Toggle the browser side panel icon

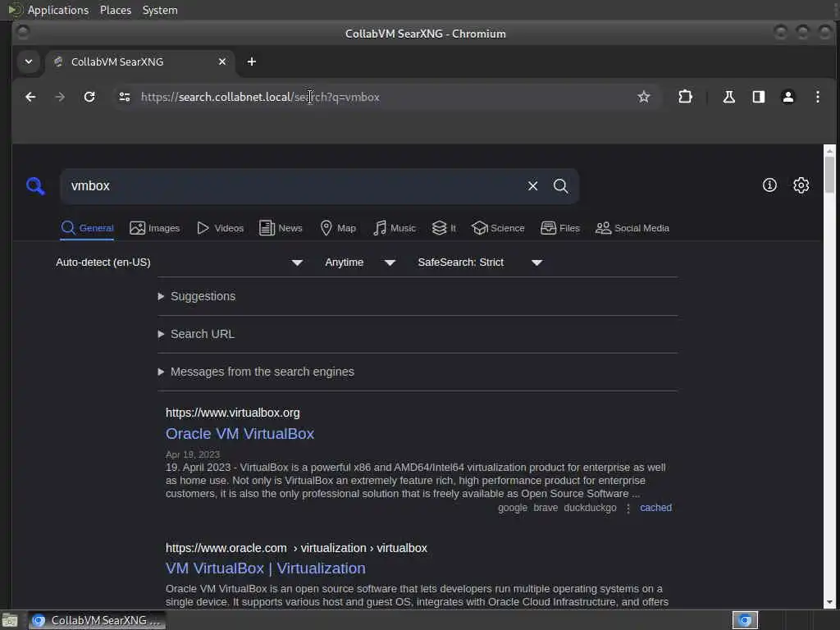coord(759,97)
